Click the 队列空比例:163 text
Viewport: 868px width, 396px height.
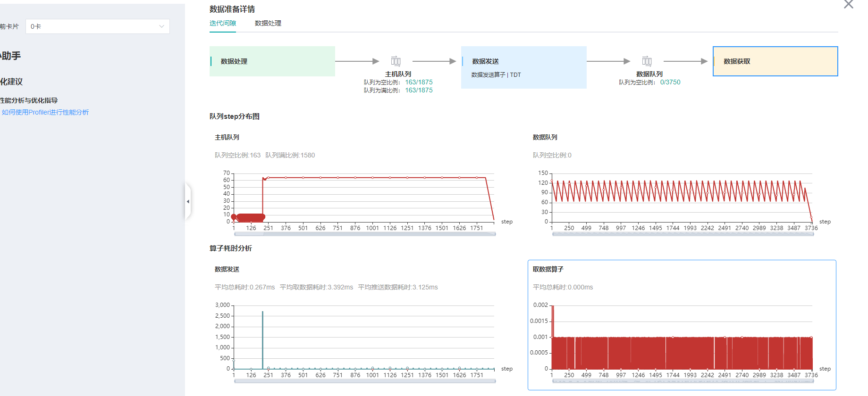237,155
